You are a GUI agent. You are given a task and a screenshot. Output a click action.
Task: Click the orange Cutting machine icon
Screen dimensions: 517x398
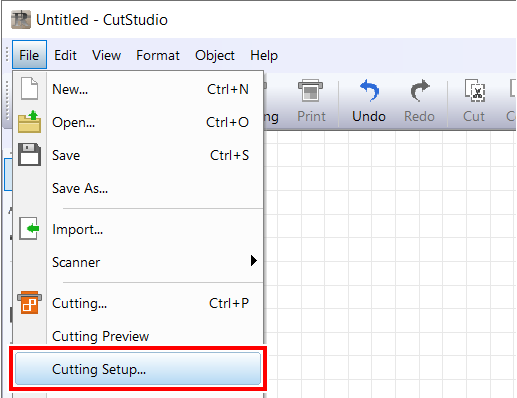click(29, 302)
